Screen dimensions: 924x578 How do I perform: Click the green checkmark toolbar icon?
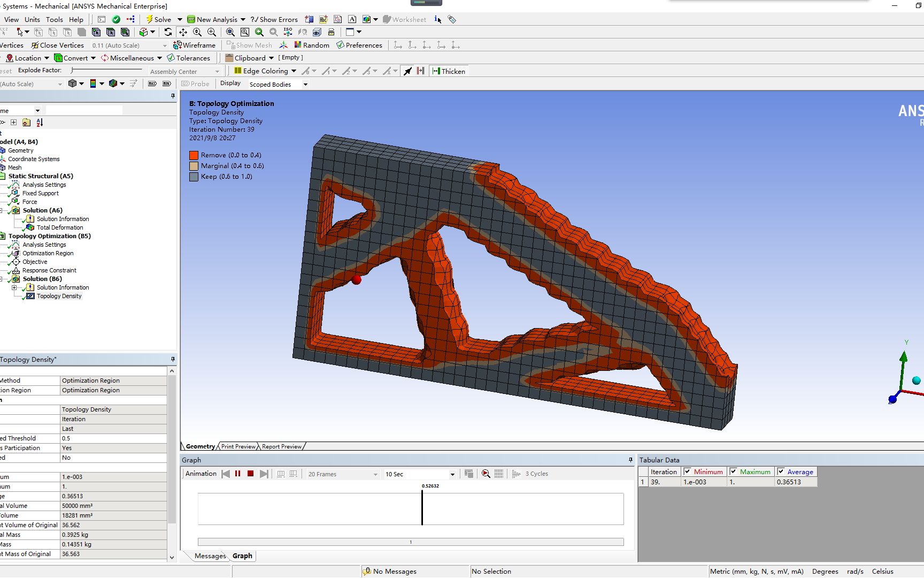pos(116,19)
